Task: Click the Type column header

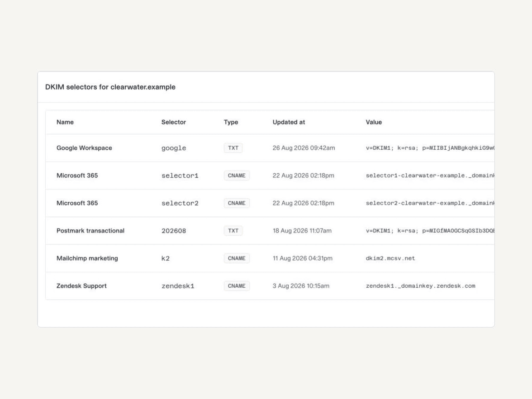Action: [231, 122]
